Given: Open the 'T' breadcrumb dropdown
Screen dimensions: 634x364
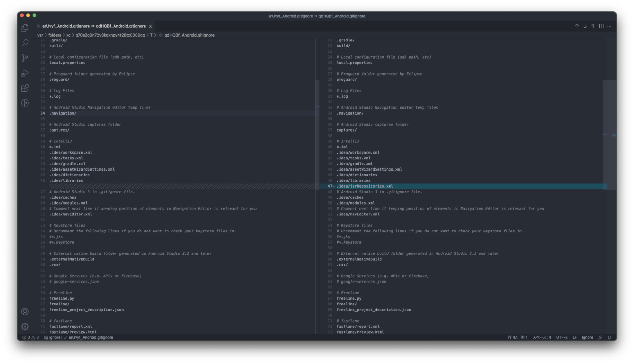Looking at the screenshot, I should click(x=151, y=35).
